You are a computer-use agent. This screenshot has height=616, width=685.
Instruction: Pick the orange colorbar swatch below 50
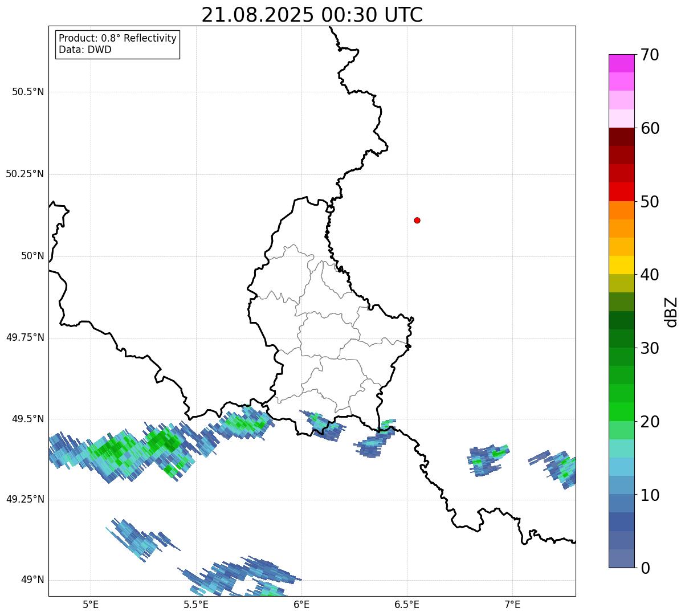pyautogui.click(x=621, y=210)
